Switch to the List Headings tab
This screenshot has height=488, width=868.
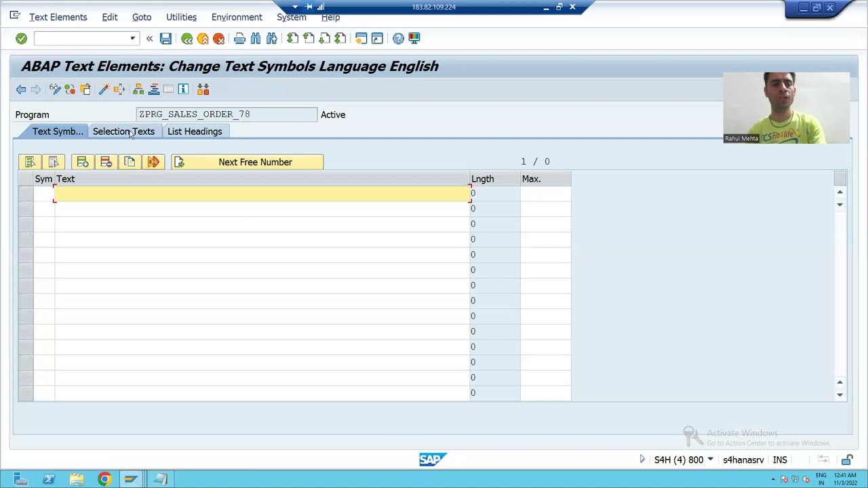click(195, 131)
